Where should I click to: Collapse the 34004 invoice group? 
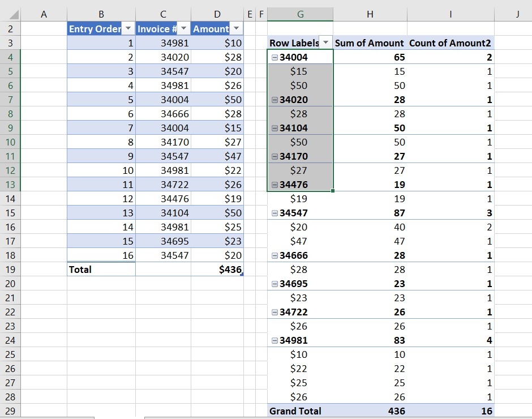[x=275, y=57]
